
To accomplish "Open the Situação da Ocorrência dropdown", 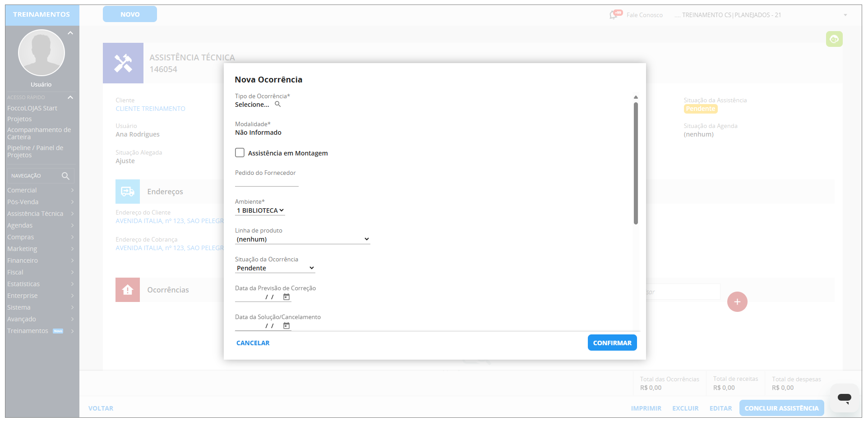I will pos(275,268).
